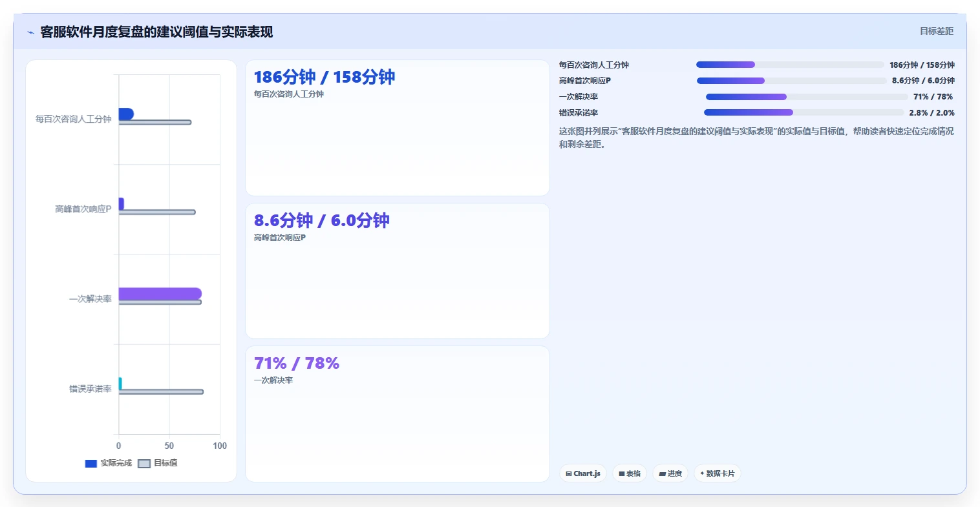Click the title 客服软件月度复盘的建议阈值与实际表现
The width and height of the screenshot is (980, 507).
coord(156,32)
